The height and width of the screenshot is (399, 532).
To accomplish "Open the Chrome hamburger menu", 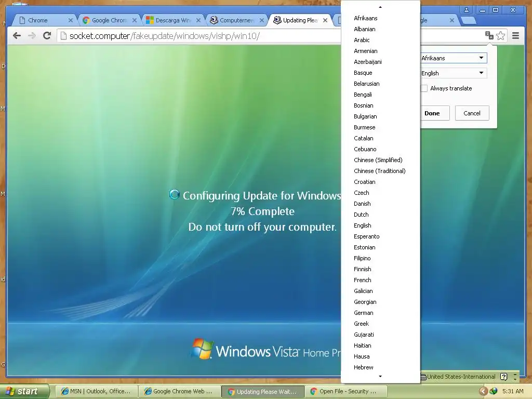I will pyautogui.click(x=515, y=36).
